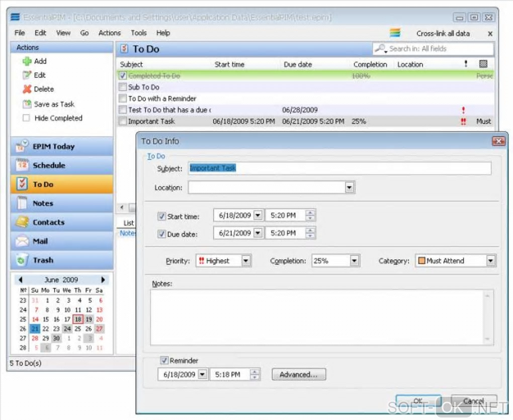The image size is (513, 420).
Task: Open the Notes module icon
Action: [22, 203]
